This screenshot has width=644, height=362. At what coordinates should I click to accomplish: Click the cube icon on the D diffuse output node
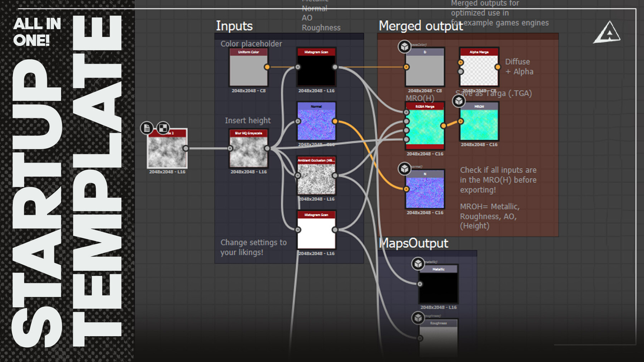click(405, 46)
